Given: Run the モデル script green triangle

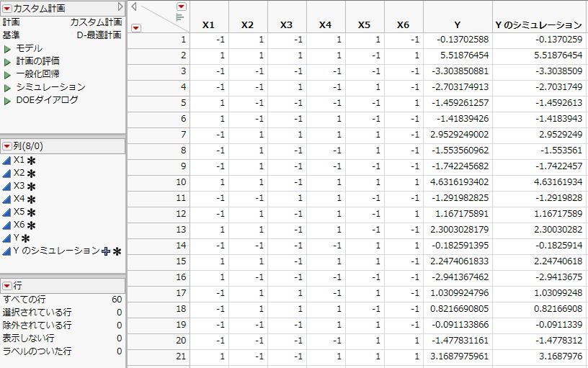Looking at the screenshot, I should (x=7, y=49).
